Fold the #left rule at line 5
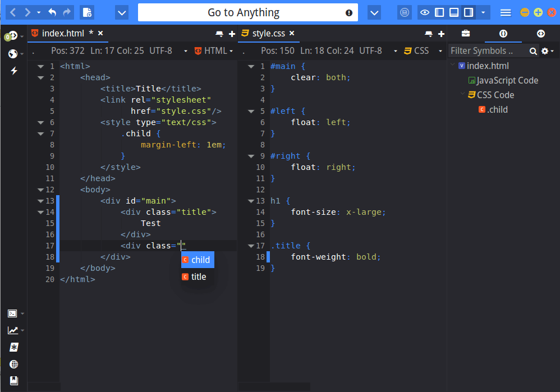This screenshot has height=392, width=560. [251, 112]
